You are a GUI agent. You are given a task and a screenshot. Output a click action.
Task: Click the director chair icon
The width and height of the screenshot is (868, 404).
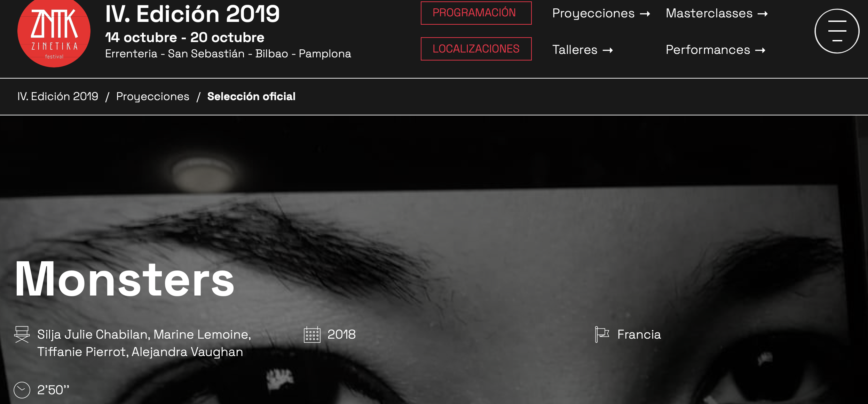(x=22, y=334)
